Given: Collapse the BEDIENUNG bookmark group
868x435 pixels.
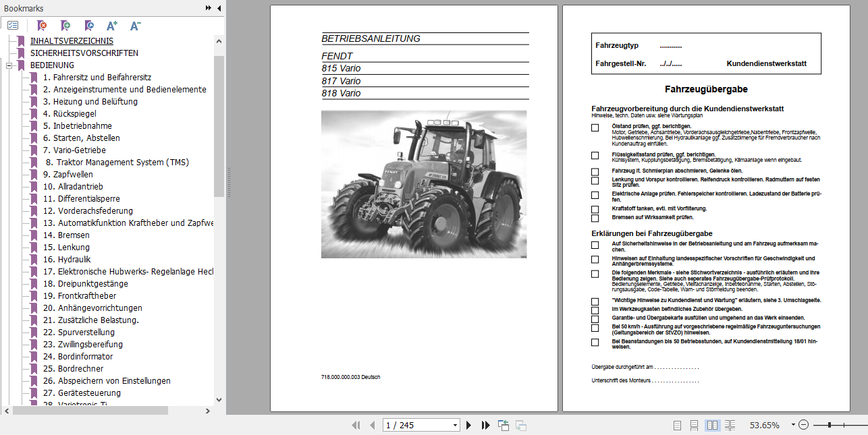Looking at the screenshot, I should click(x=9, y=65).
